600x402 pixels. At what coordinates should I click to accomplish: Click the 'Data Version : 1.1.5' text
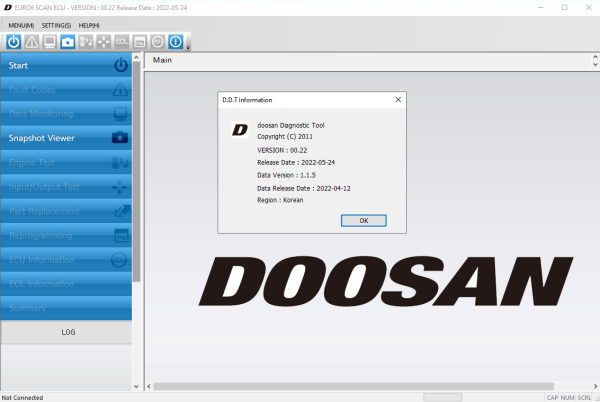[286, 175]
